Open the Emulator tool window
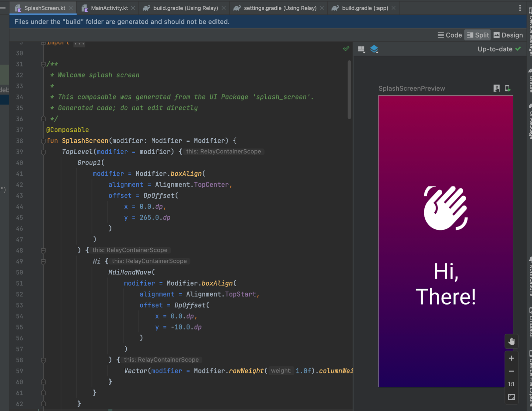Viewport: 532px width, 411px height. click(x=530, y=323)
